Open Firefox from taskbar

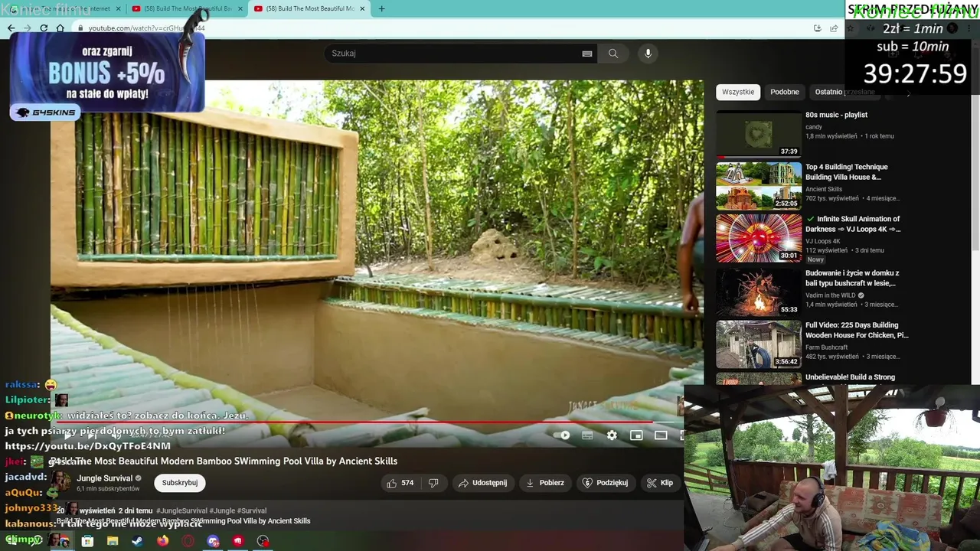162,541
